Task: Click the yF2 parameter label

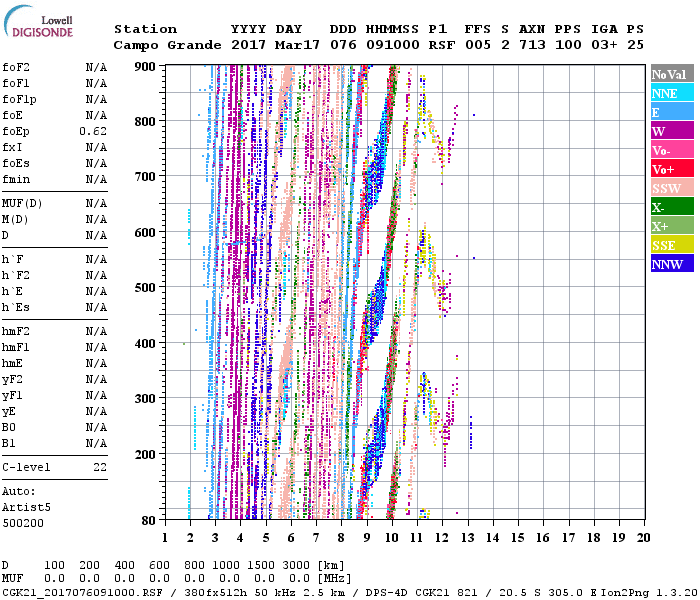Action: pyautogui.click(x=12, y=380)
